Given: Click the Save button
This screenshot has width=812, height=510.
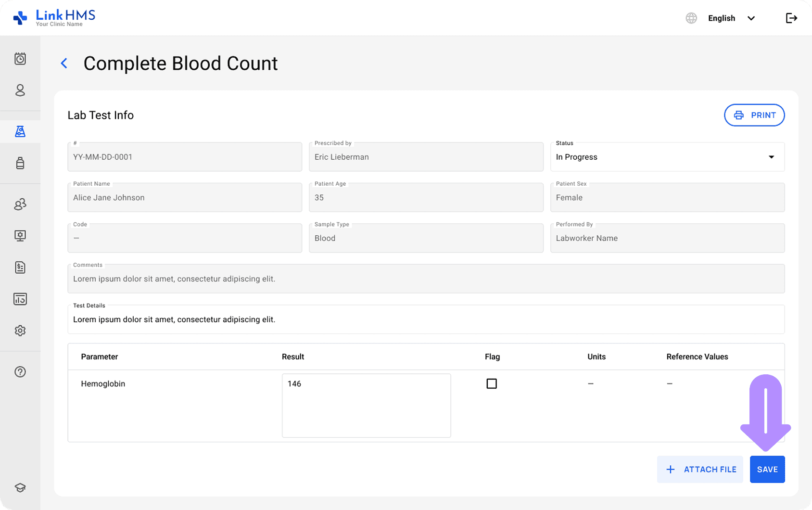Looking at the screenshot, I should (x=767, y=469).
